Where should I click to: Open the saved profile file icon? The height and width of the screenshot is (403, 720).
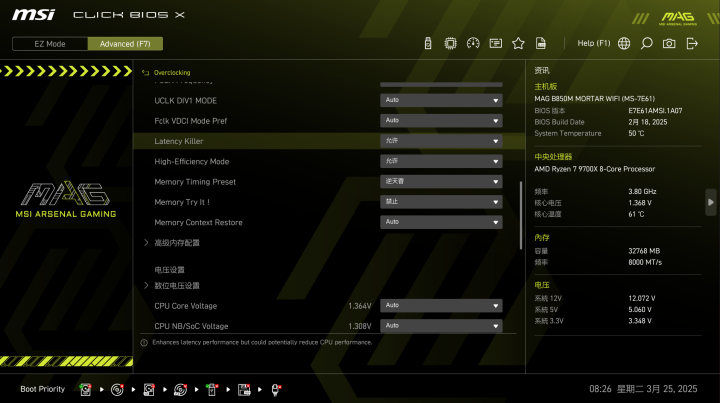[541, 44]
